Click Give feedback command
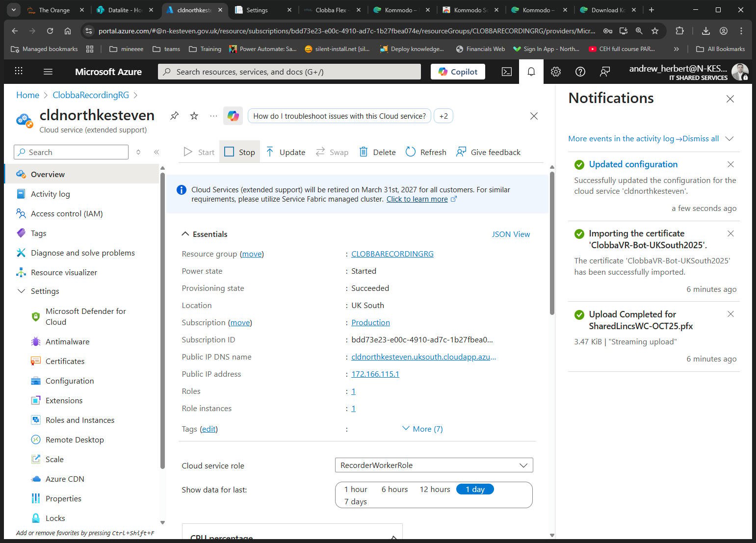Viewport: 756px width, 543px height. 488,152
